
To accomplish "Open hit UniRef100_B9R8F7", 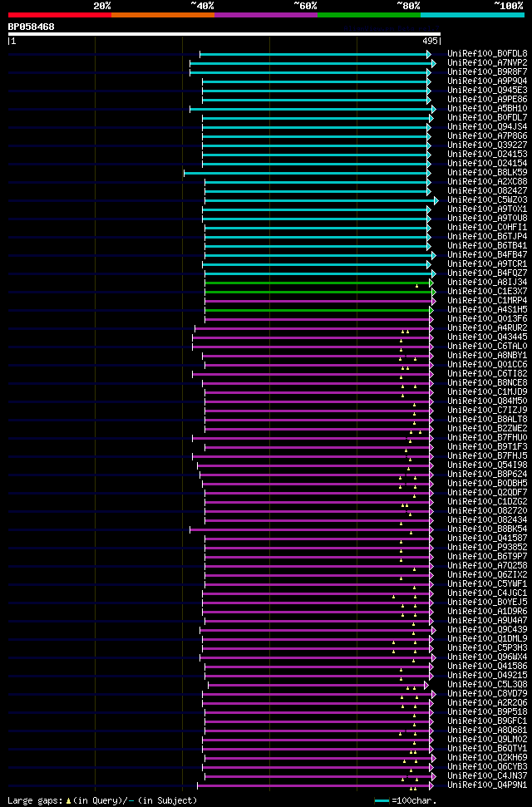I will 487,72.
